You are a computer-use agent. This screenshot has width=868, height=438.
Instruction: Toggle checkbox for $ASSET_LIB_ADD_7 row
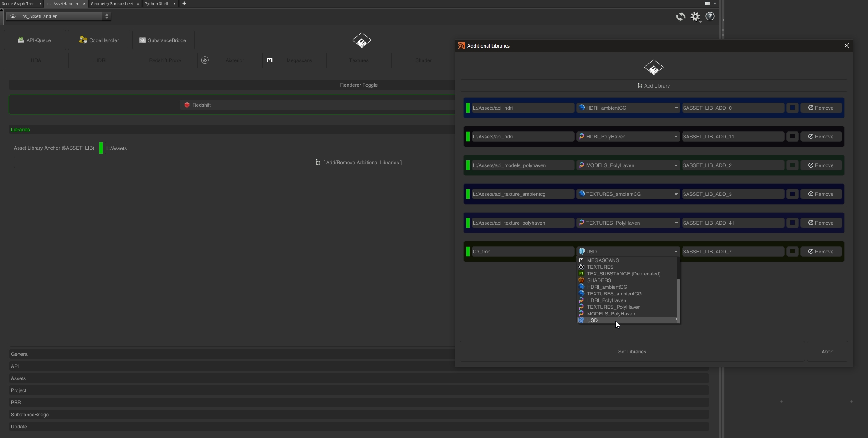click(x=792, y=252)
